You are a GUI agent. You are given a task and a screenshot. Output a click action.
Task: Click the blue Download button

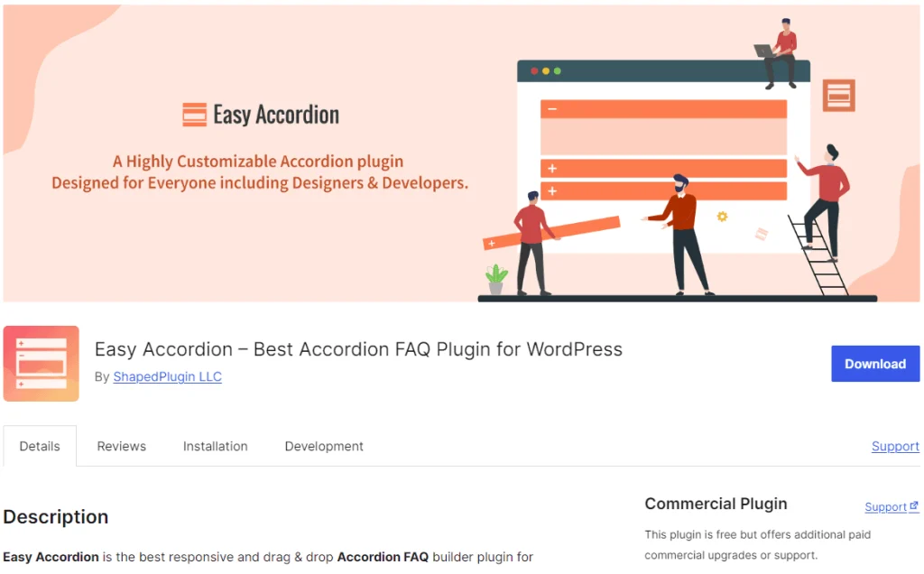875,364
